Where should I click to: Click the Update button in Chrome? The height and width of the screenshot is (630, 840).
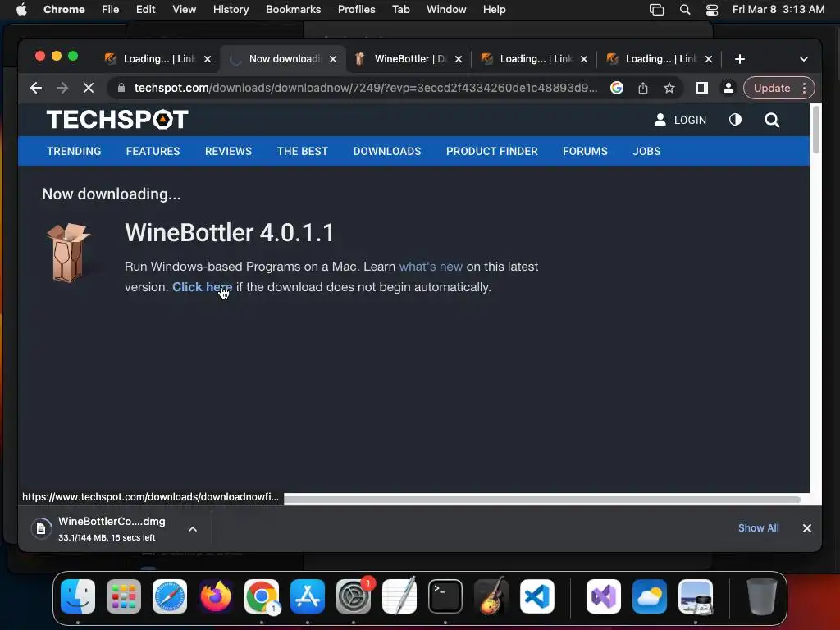point(772,88)
